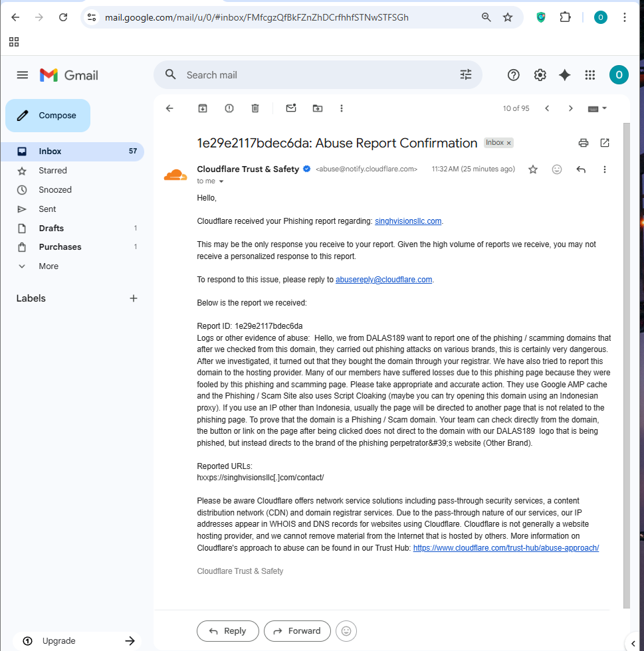The height and width of the screenshot is (651, 644).
Task: Reload the browser page
Action: pos(63,17)
